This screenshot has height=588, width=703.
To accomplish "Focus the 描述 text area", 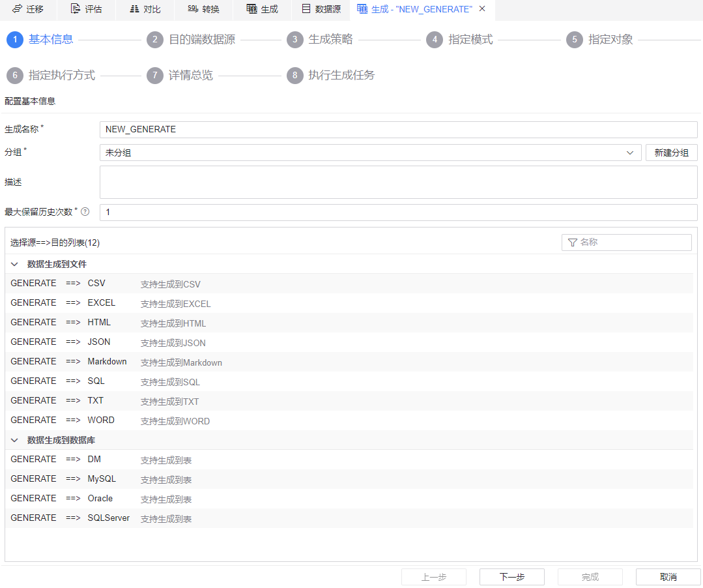I will pos(399,182).
